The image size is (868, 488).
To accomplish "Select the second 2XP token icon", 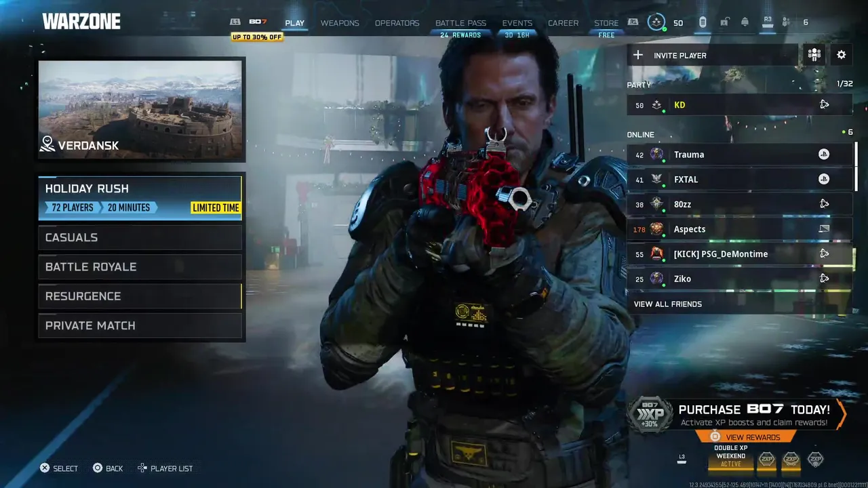I will click(x=791, y=460).
